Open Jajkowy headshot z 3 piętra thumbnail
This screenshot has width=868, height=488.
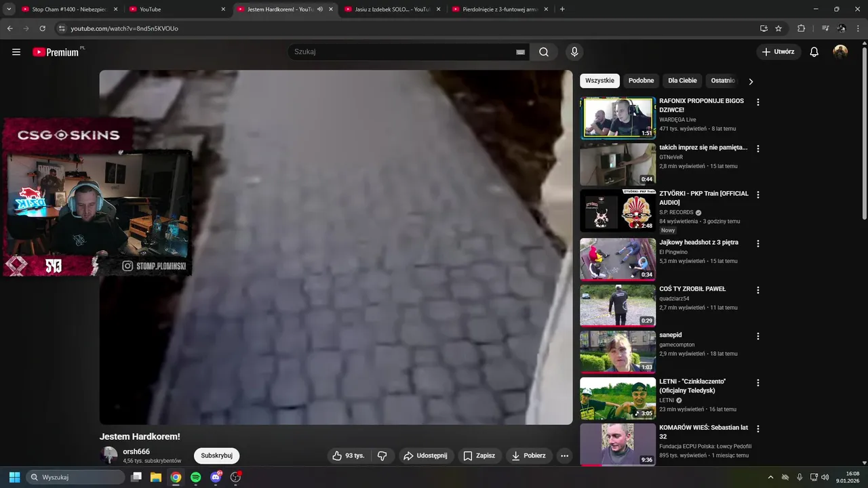pyautogui.click(x=618, y=259)
